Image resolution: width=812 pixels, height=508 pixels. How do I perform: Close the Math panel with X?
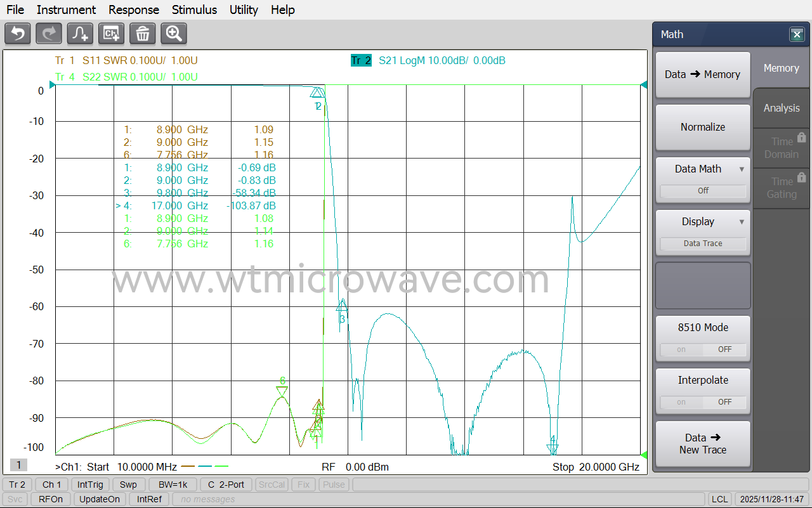pyautogui.click(x=797, y=35)
